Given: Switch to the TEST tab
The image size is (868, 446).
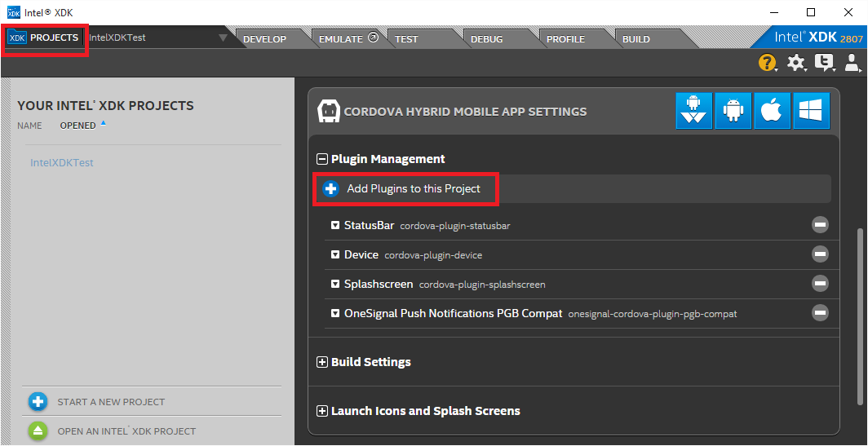Looking at the screenshot, I should click(406, 39).
